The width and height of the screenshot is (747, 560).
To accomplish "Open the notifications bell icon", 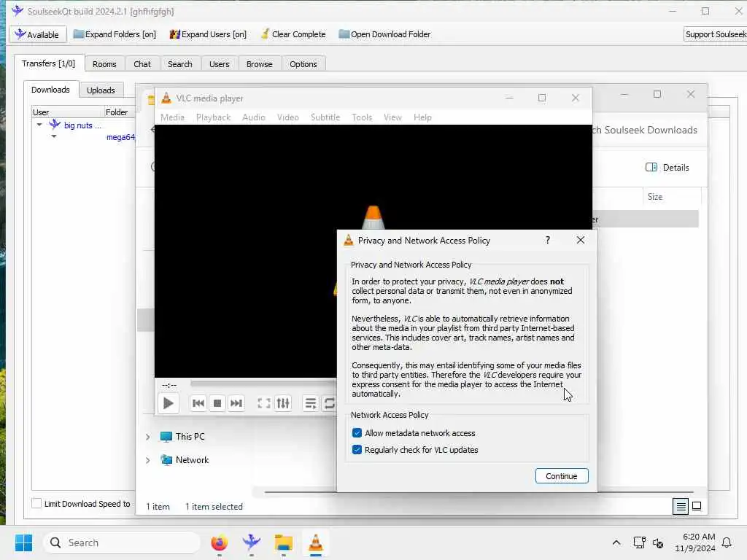I will (727, 542).
